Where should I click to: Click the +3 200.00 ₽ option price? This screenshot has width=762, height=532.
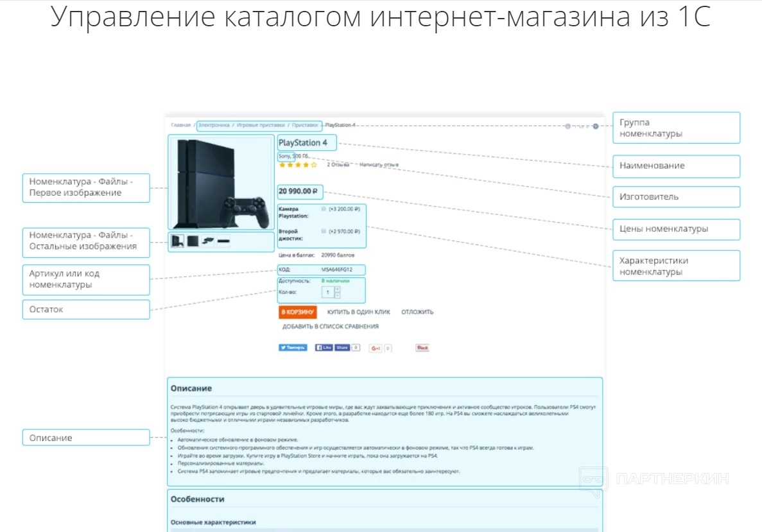[x=345, y=209]
